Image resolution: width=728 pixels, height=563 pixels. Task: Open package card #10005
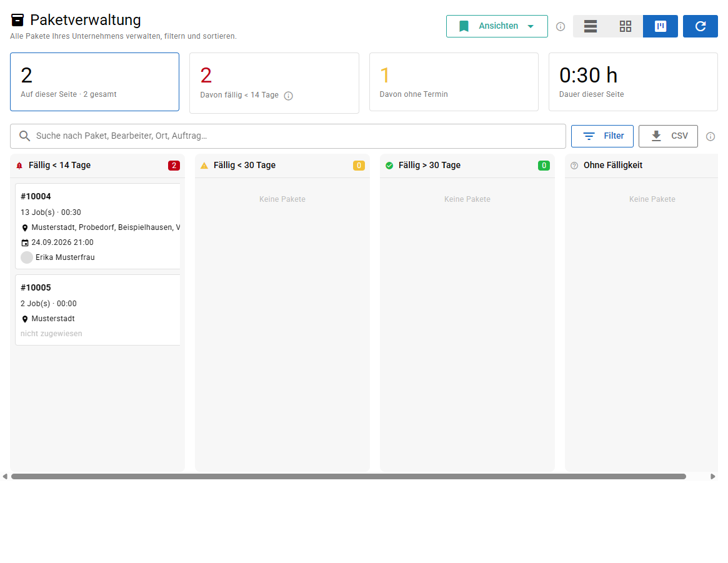(x=98, y=310)
